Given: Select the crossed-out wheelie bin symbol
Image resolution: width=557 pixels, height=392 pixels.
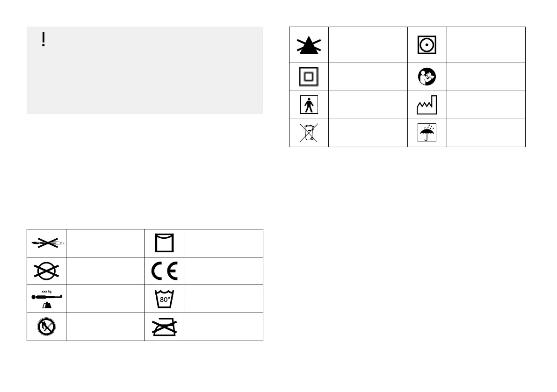Looking at the screenshot, I should pyautogui.click(x=309, y=133).
